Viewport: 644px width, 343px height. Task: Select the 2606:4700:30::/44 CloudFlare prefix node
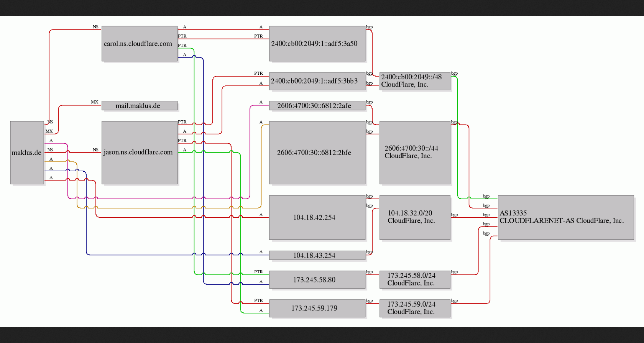point(415,153)
